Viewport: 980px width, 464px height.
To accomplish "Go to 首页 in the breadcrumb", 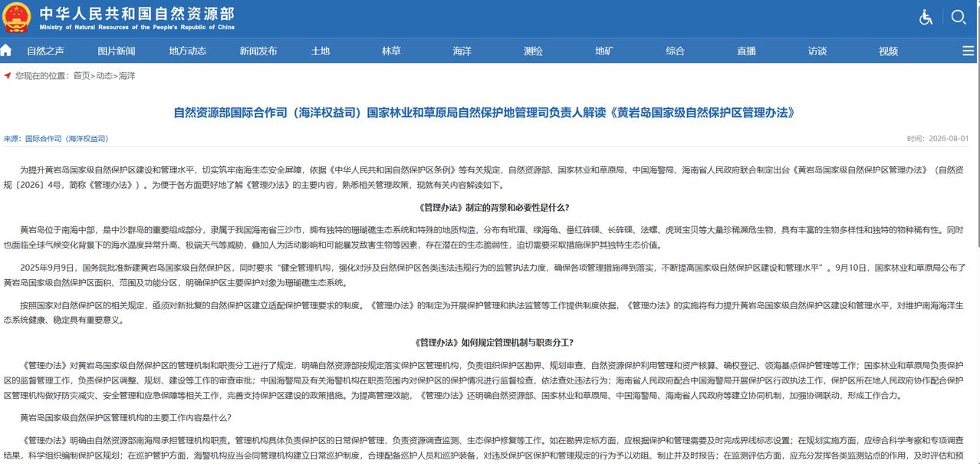I will coord(81,76).
